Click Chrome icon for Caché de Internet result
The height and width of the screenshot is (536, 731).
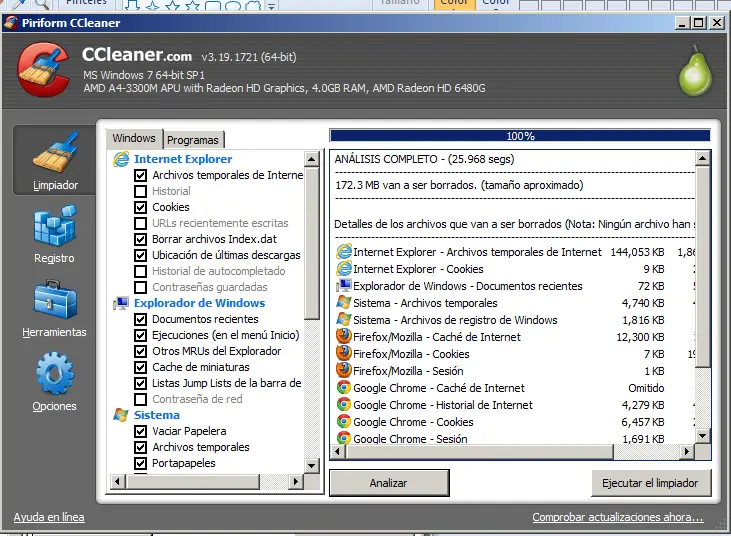tap(344, 388)
